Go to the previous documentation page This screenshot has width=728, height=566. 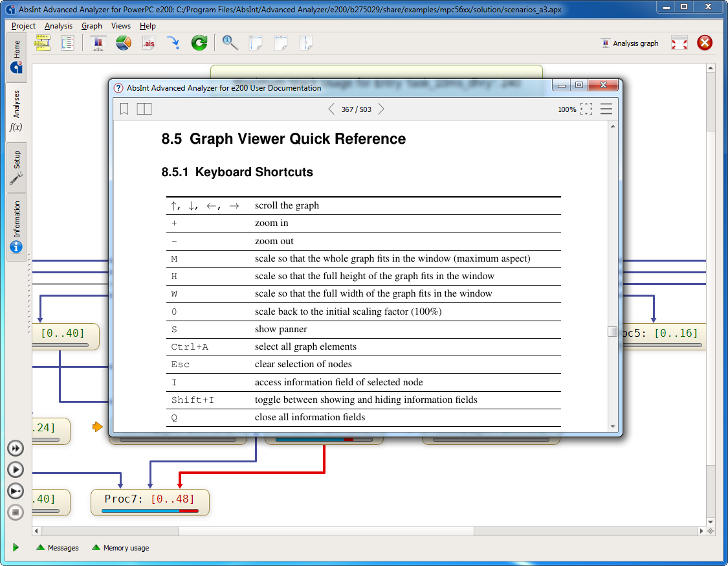(331, 109)
